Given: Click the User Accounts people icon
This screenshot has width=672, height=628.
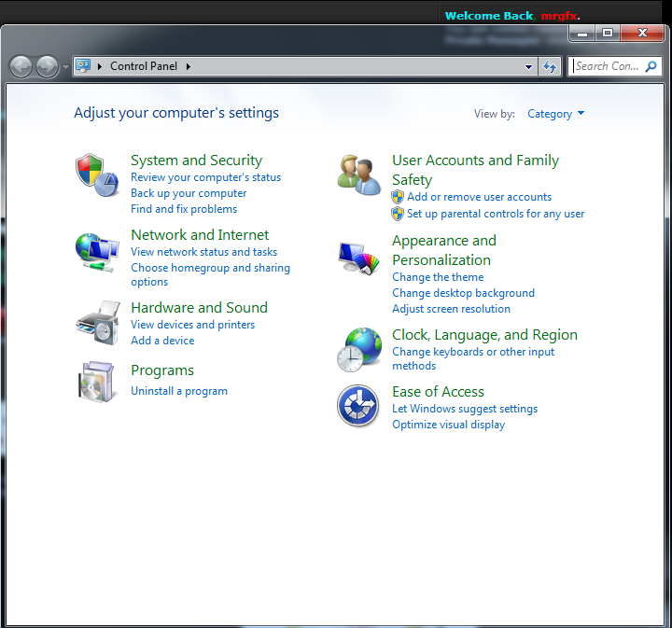Looking at the screenshot, I should pyautogui.click(x=359, y=175).
